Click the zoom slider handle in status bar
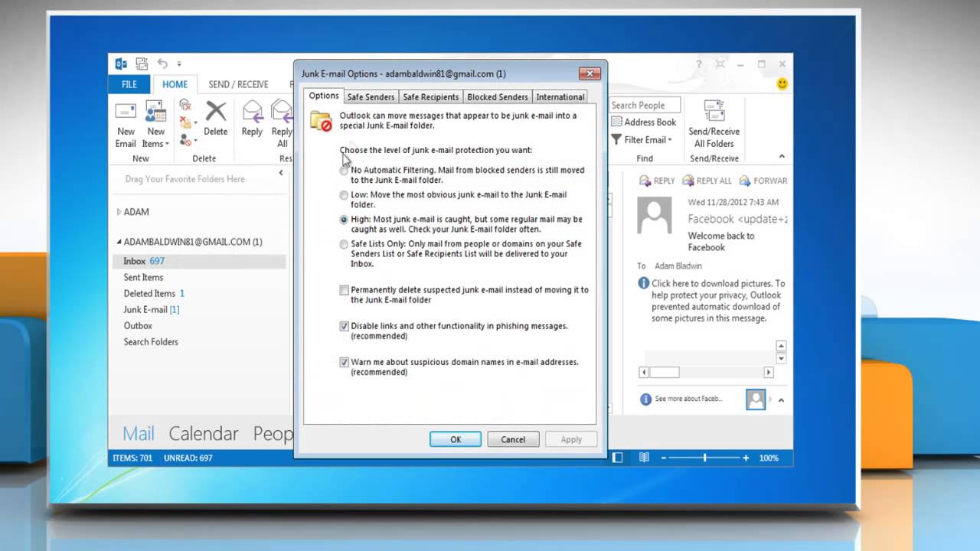980x551 pixels. [705, 458]
